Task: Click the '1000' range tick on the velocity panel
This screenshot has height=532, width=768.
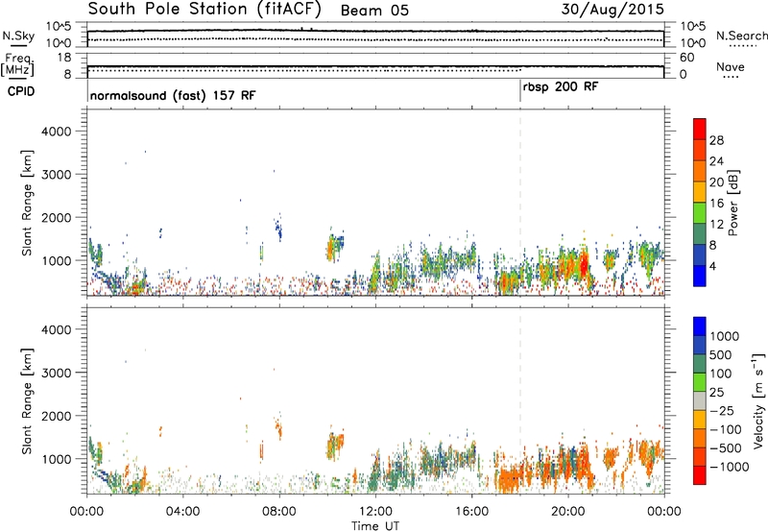Action: click(57, 459)
